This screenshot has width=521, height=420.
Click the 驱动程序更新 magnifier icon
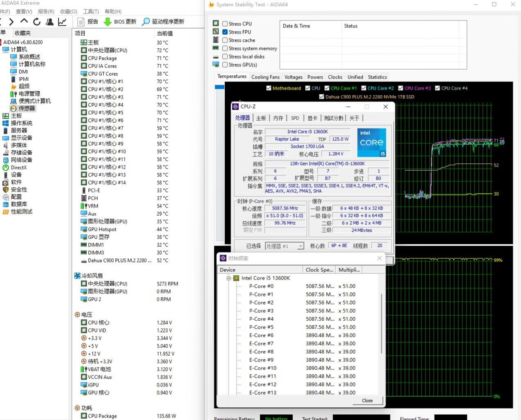coord(146,22)
